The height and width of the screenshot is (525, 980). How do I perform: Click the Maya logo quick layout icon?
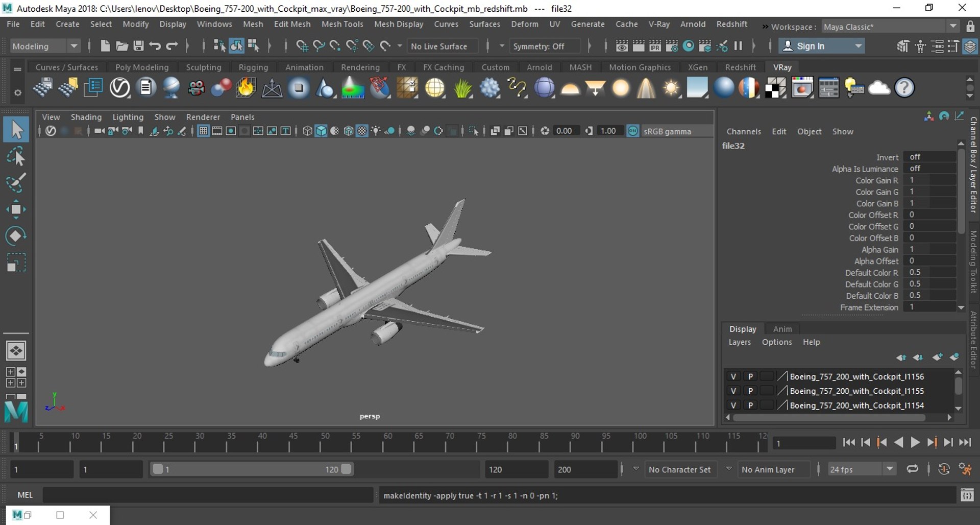click(16, 412)
